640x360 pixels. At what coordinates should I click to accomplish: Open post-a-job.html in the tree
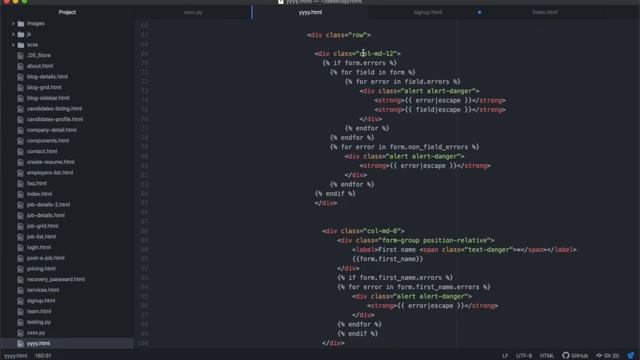tap(46, 258)
